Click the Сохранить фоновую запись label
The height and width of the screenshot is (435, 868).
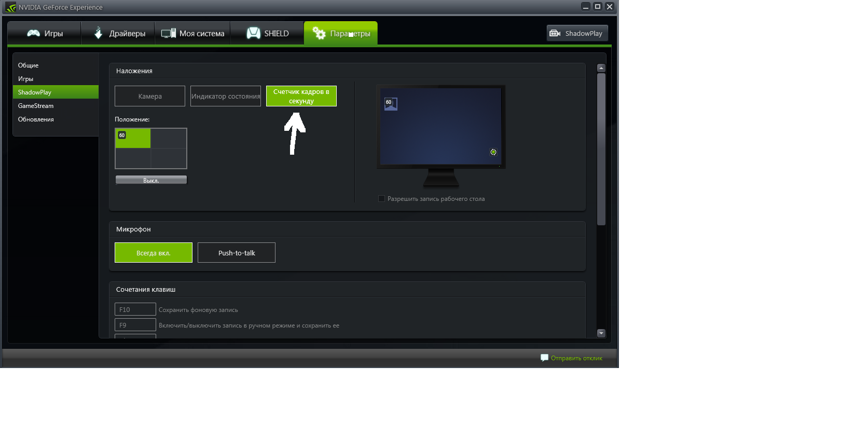(x=198, y=310)
